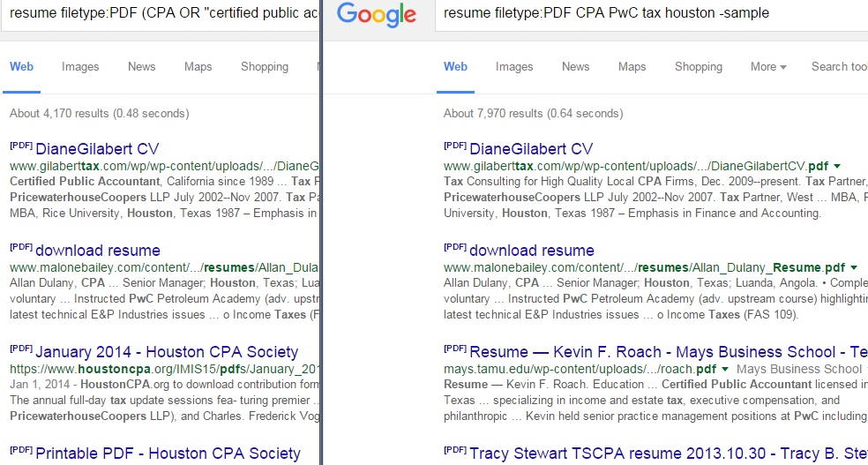Open January 2014 Houston CPA Society result
868x465 pixels.
point(167,352)
